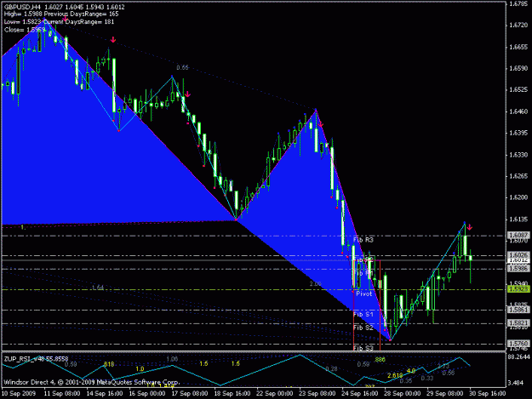Click the '16 Sep 00:00' time axis label
Screen dimensions: 532x399
pyautogui.click(x=147, y=394)
